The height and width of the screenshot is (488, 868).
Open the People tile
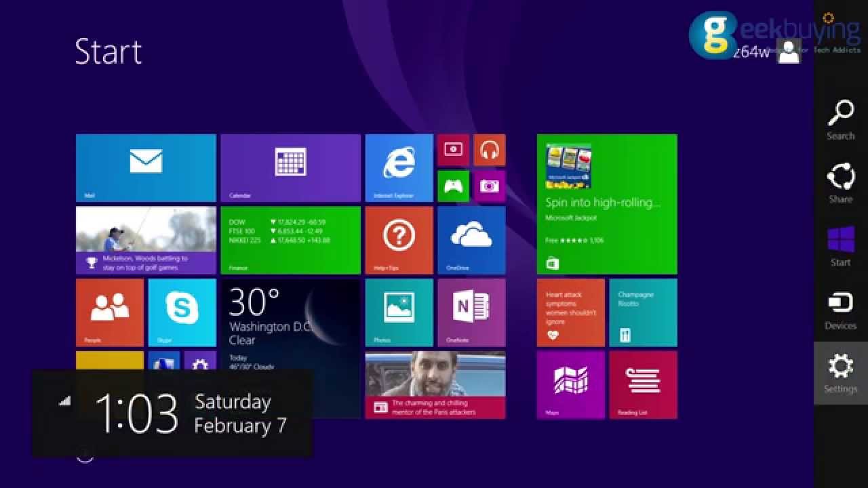pyautogui.click(x=110, y=312)
